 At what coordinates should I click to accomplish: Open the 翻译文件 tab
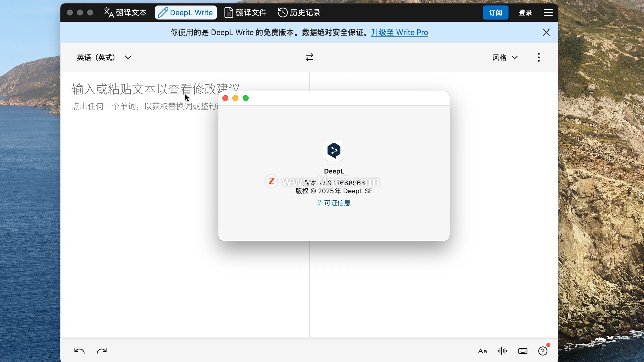pos(245,13)
